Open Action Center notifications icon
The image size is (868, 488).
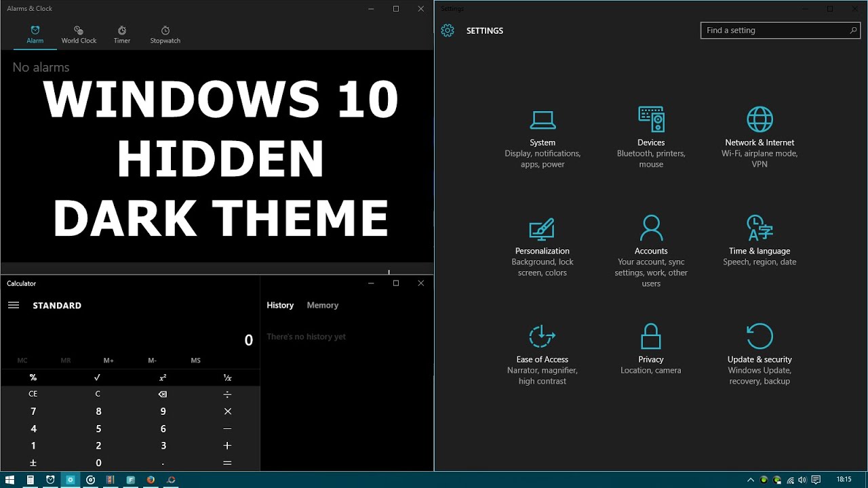816,480
